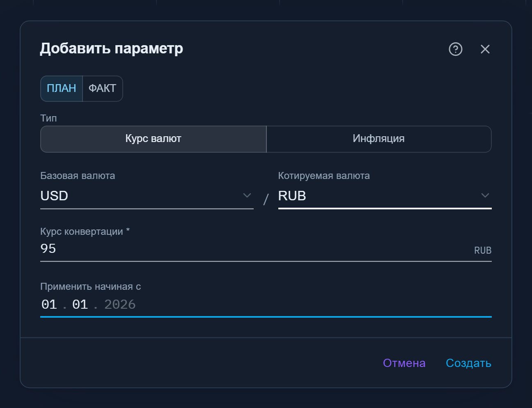Screen dimensions: 532x408
Task: Switch to the ФАКТ mode
Action: point(103,88)
